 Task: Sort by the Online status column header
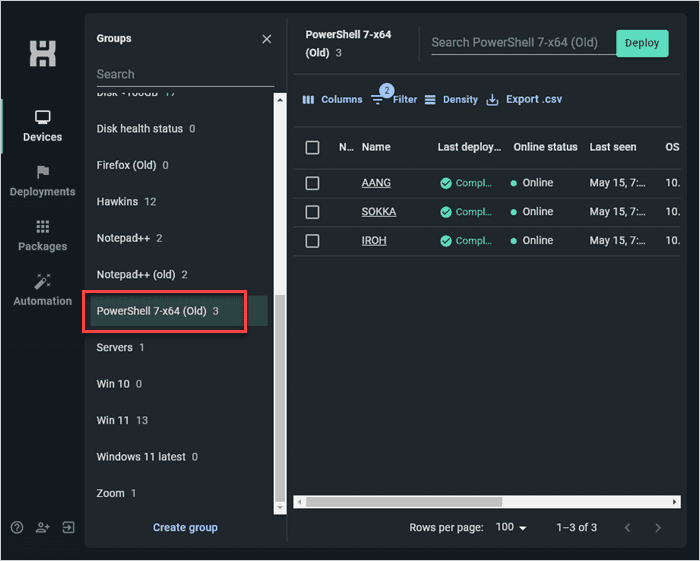coord(545,147)
